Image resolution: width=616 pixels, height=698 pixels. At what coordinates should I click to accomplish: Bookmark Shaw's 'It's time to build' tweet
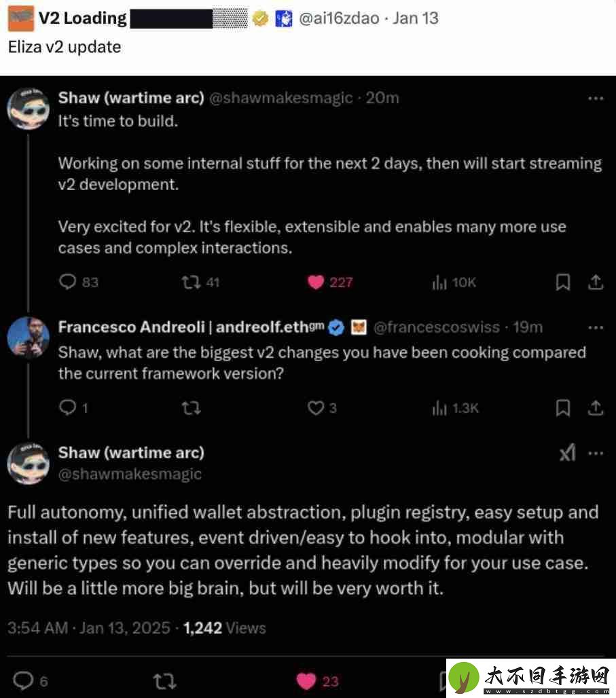point(563,282)
